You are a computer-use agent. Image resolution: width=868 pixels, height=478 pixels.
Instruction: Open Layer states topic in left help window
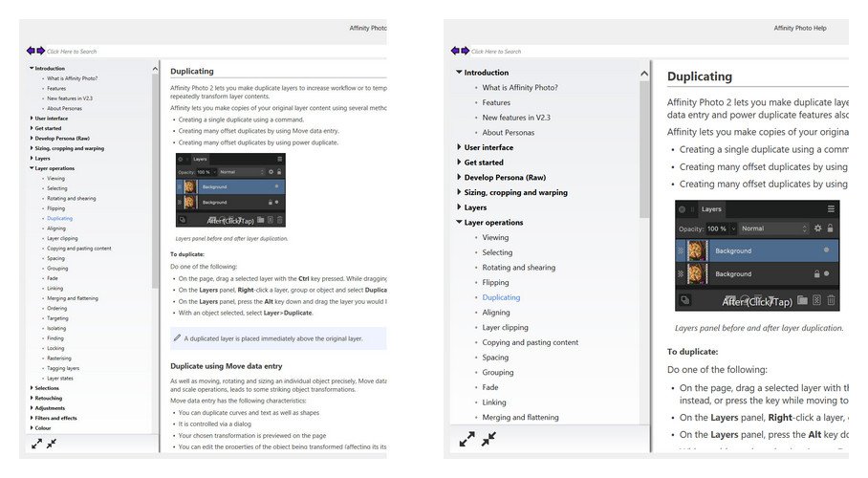pos(60,378)
